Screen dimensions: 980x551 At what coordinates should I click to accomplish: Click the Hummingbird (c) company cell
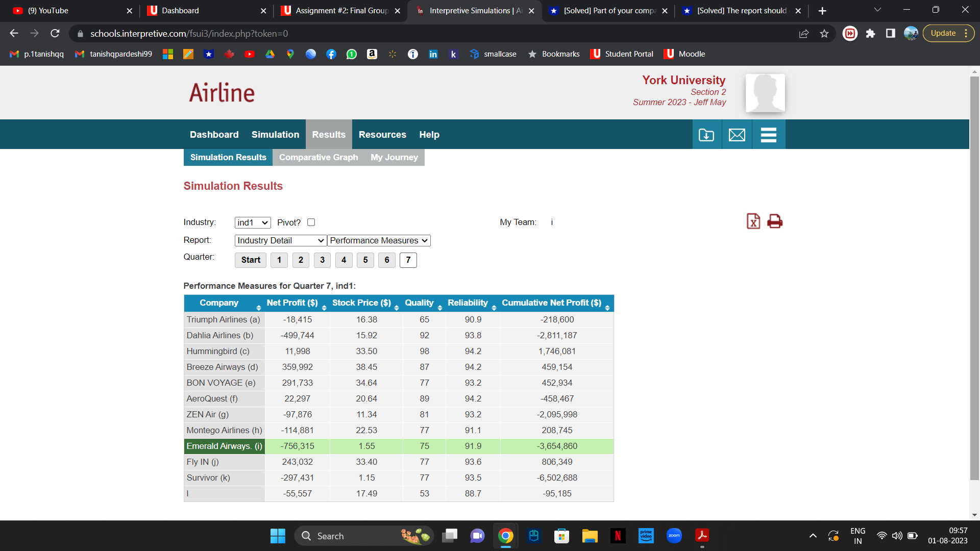pyautogui.click(x=224, y=352)
